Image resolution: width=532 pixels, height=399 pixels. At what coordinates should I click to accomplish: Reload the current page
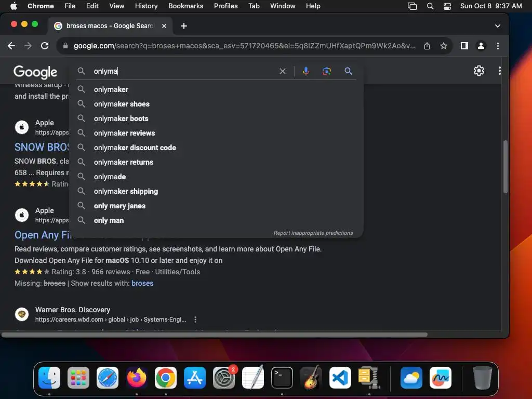pos(45,46)
